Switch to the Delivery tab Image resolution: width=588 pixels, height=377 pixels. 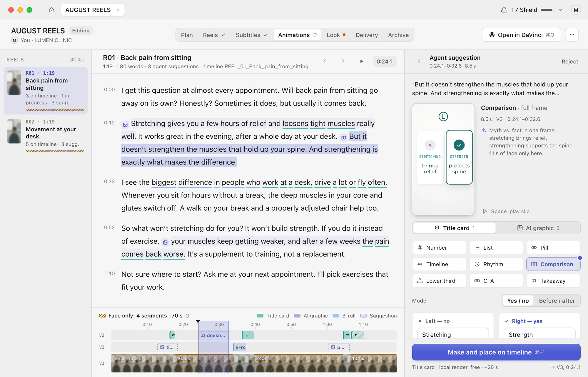[367, 35]
